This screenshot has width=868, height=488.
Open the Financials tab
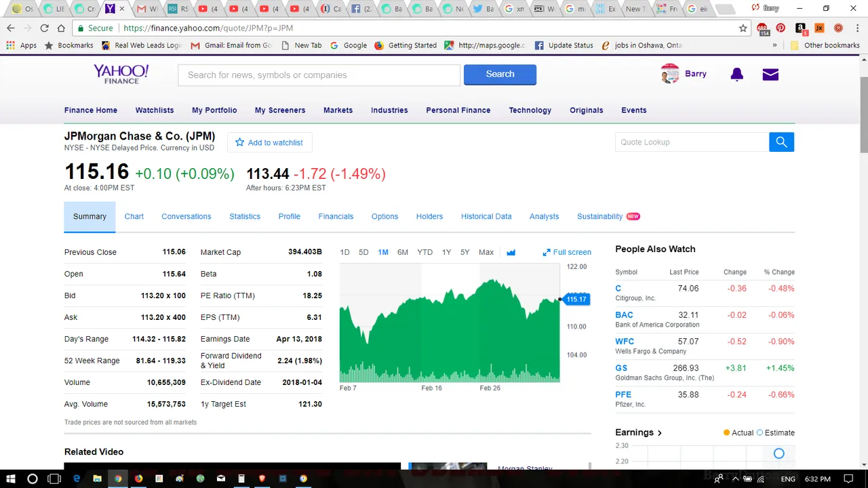click(x=336, y=216)
